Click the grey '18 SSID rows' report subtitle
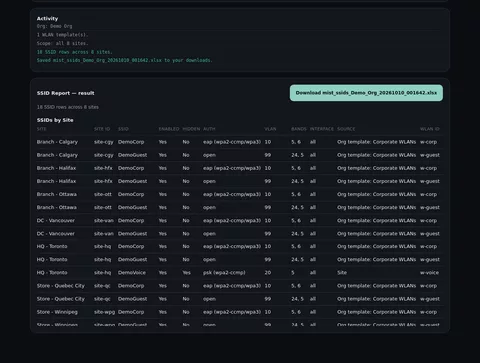480x363 pixels. click(x=68, y=107)
